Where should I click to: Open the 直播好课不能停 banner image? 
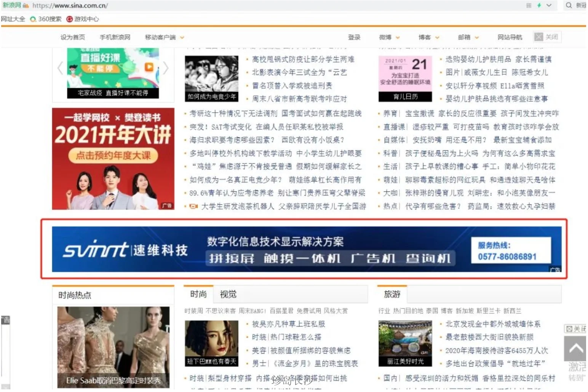[113, 73]
